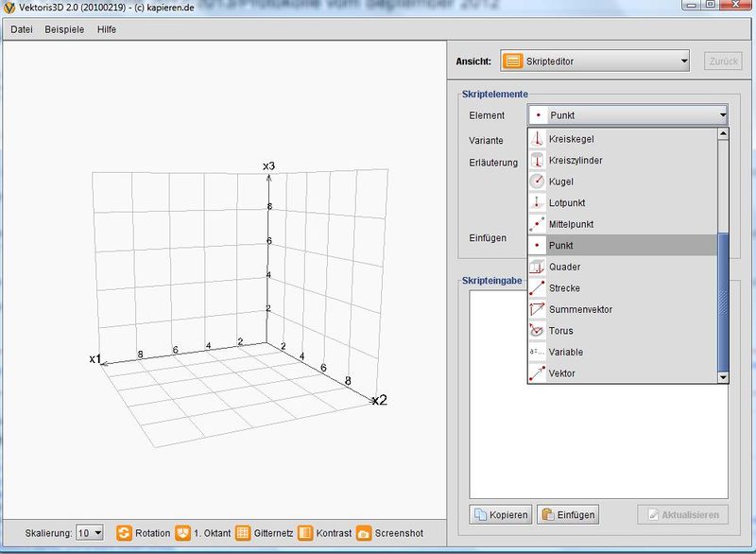756x554 pixels.
Task: Toggle the Gitternetz grid display
Action: [242, 533]
